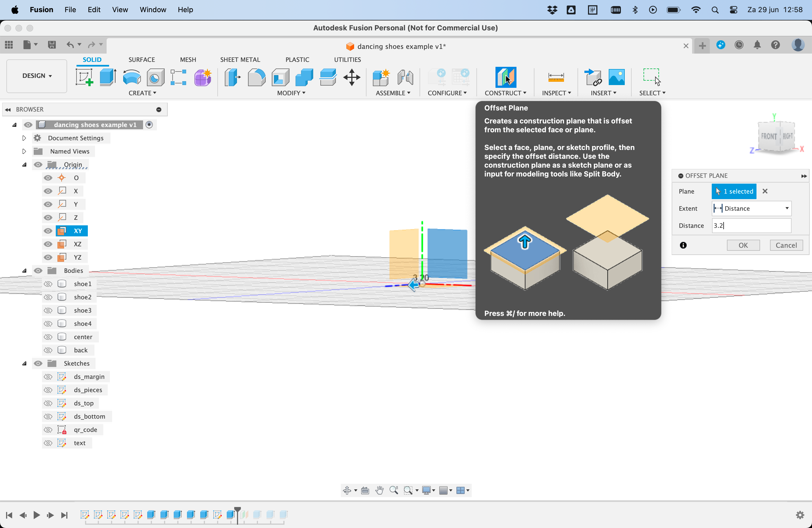Viewport: 812px width, 528px height.
Task: Select the Create Form tool
Action: 203,77
